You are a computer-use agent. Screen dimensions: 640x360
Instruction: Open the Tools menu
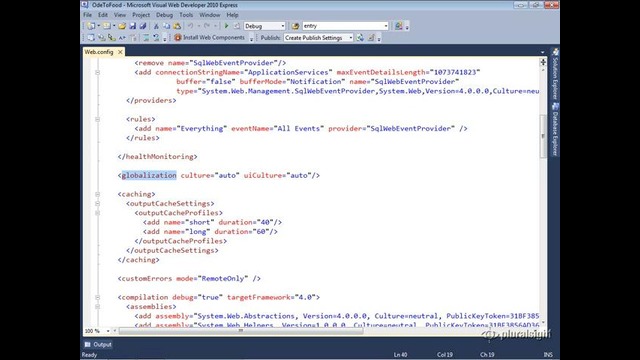186,15
